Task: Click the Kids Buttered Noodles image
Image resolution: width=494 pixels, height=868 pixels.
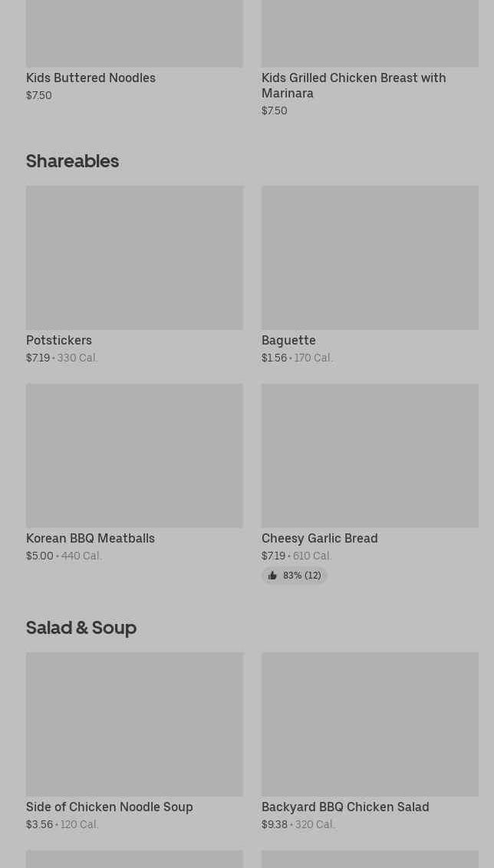Action: (x=134, y=33)
